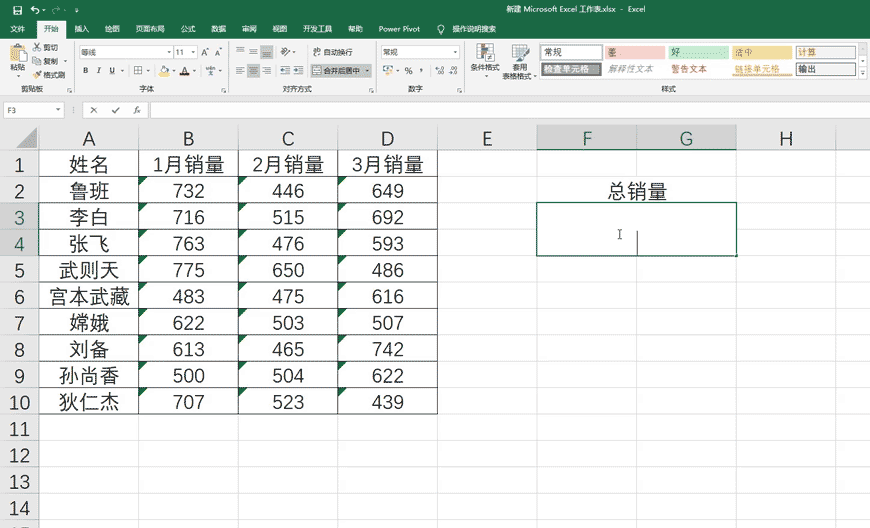Expand the cell styles gallery
Screen dimensions: 870x528
click(863, 73)
